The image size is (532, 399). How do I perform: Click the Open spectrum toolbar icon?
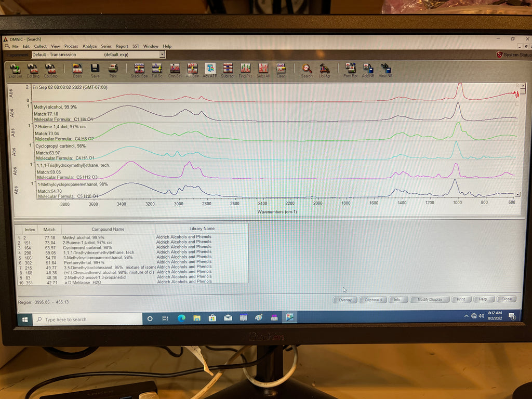pyautogui.click(x=77, y=71)
